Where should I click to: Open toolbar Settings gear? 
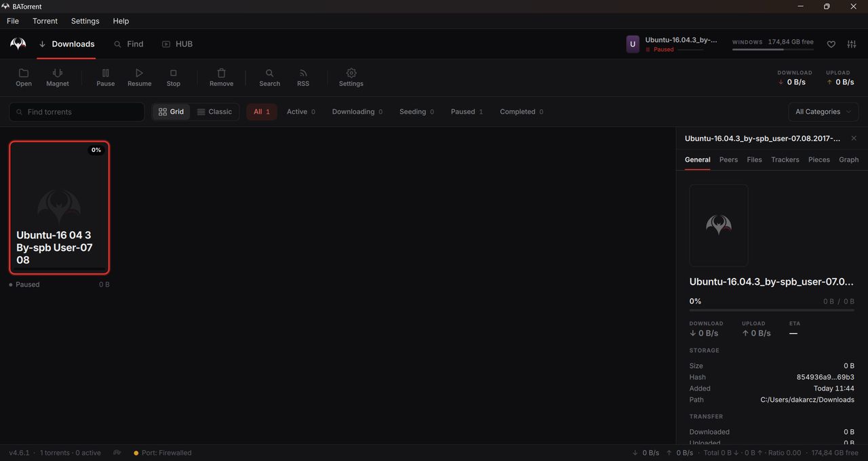[351, 77]
